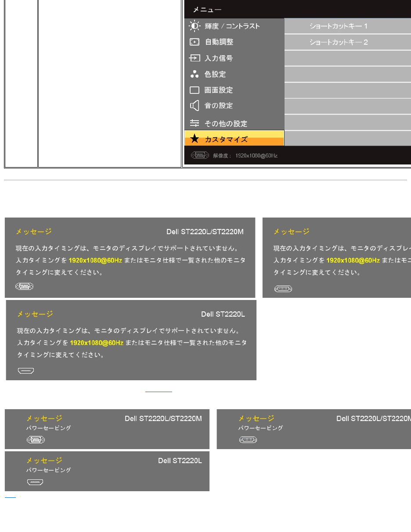Click Dell ST2220L heading of HDMI timing message

click(223, 314)
